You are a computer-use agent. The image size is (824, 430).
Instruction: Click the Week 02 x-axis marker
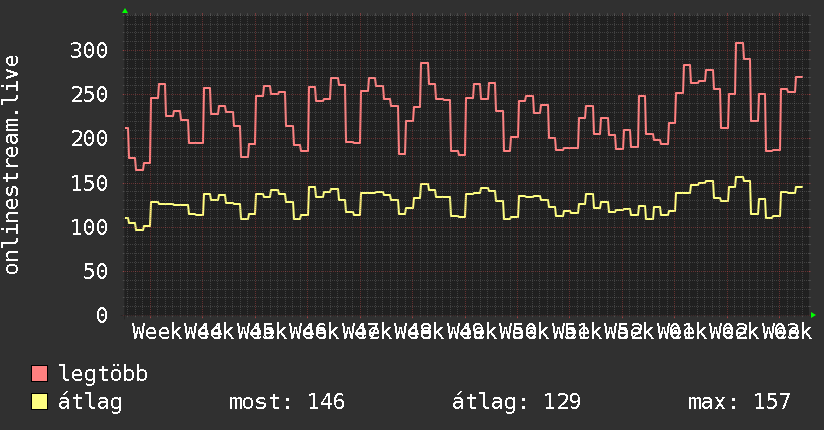pos(734,332)
